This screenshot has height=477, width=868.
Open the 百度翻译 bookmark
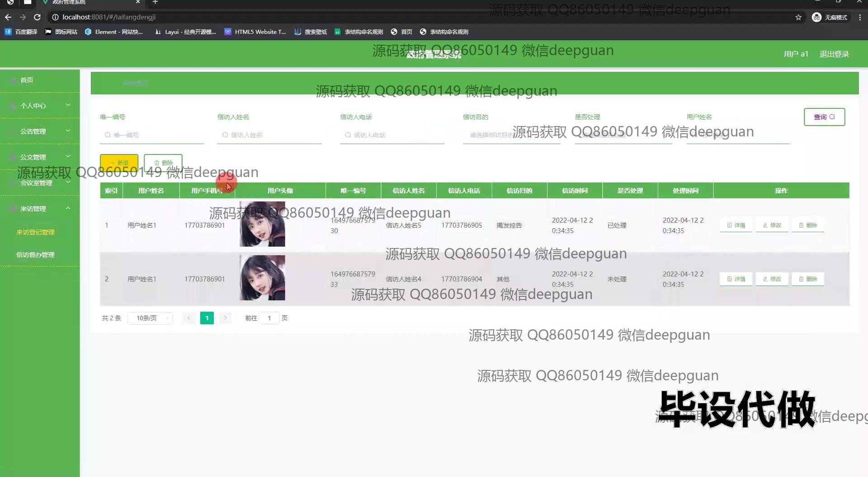point(21,32)
